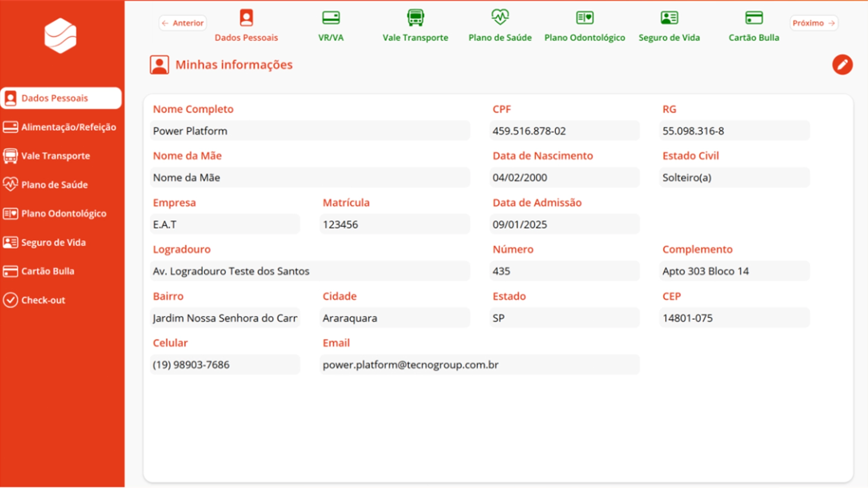Click the pencil edit icon
This screenshot has width=868, height=488.
pyautogui.click(x=842, y=65)
